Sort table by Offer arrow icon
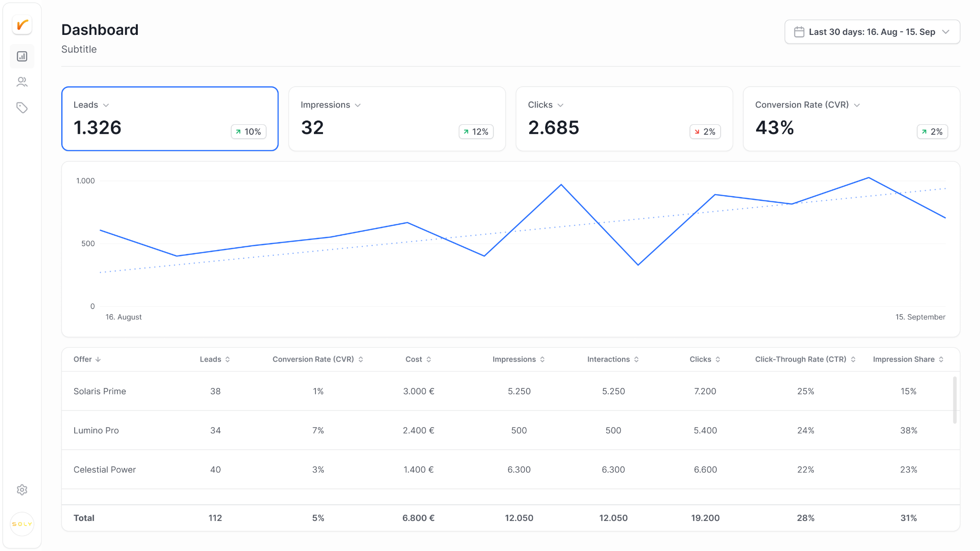Viewport: 980px width, 551px height. (x=98, y=359)
